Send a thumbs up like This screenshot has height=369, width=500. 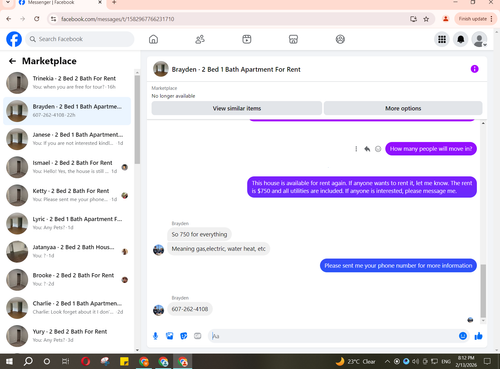tap(478, 336)
